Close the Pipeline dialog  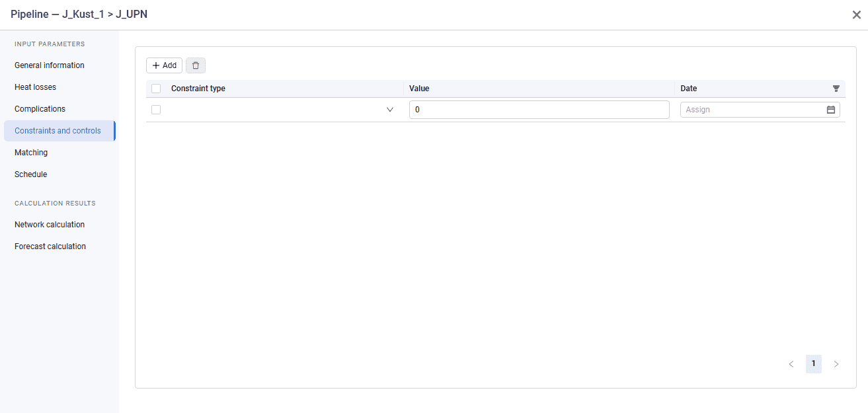[x=856, y=15]
